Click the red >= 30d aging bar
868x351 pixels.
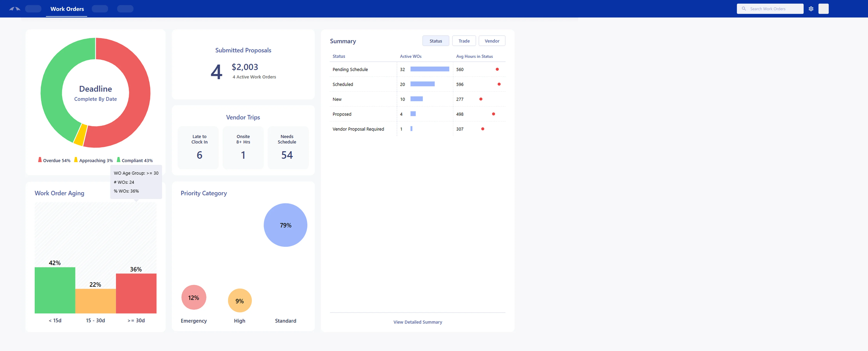(136, 293)
